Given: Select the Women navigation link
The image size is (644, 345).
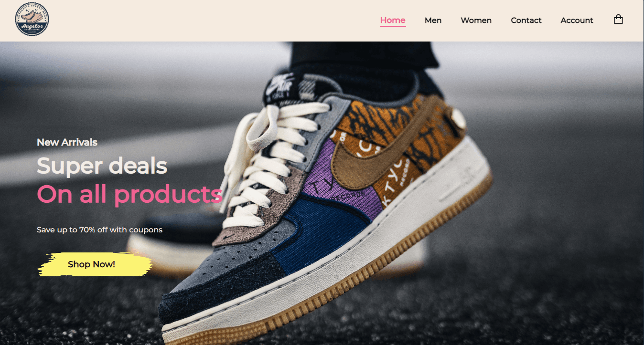Looking at the screenshot, I should (x=476, y=20).
